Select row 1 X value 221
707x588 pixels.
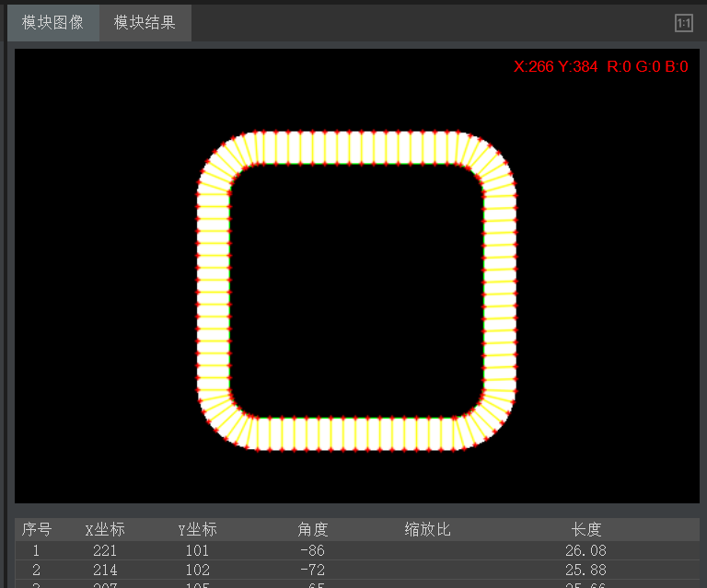[x=105, y=550]
